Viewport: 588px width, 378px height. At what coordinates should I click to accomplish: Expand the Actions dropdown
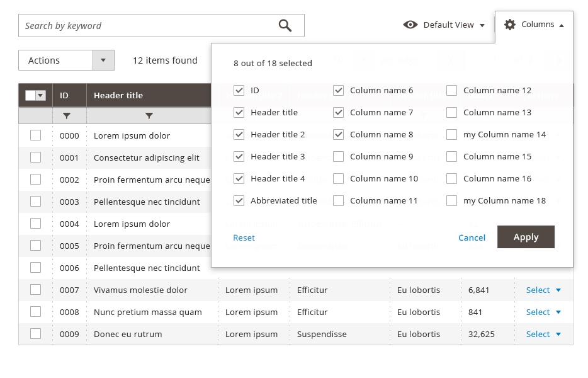click(103, 60)
